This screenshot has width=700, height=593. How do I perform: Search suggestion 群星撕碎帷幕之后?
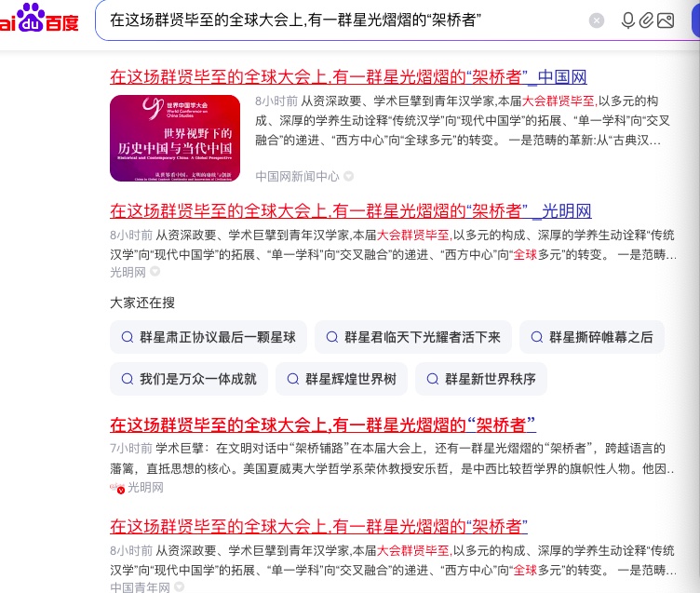click(x=592, y=337)
